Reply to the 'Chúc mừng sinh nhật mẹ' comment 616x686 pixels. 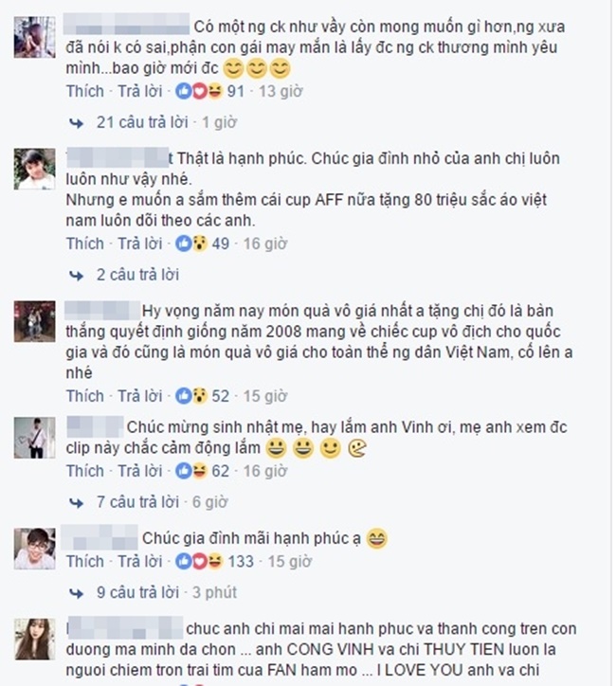tap(140, 471)
